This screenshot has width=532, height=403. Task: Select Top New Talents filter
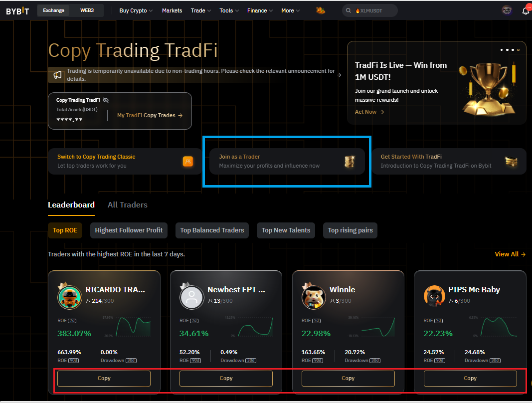286,230
